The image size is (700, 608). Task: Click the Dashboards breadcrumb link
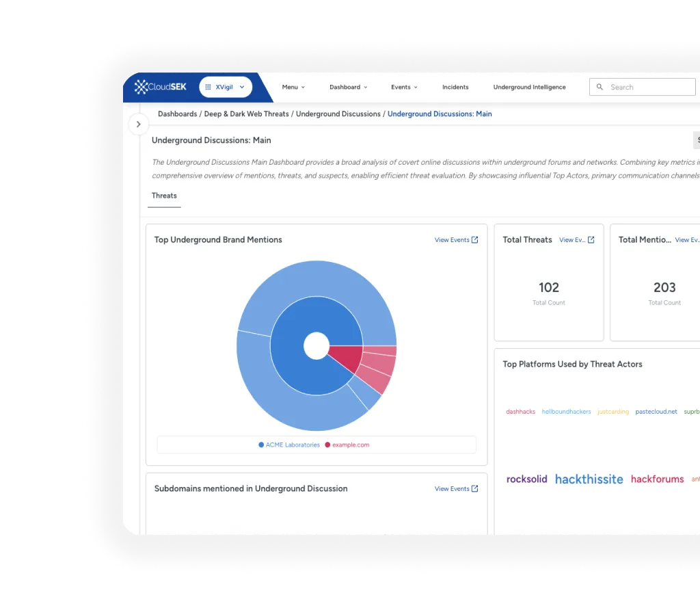pyautogui.click(x=177, y=114)
